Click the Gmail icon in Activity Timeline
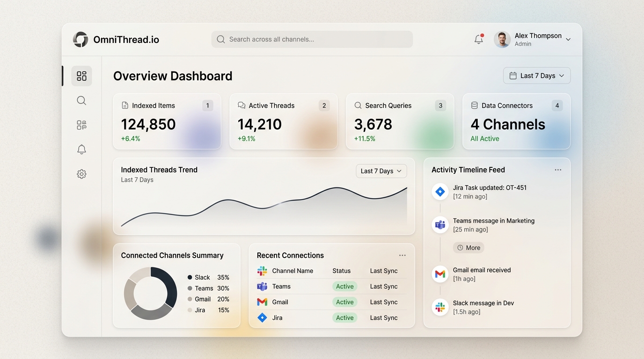The height and width of the screenshot is (359, 644). 440,274
